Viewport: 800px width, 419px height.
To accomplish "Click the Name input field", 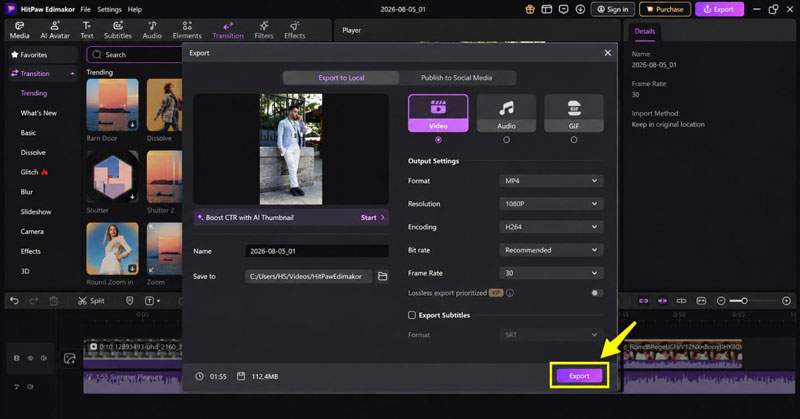I will tap(317, 251).
